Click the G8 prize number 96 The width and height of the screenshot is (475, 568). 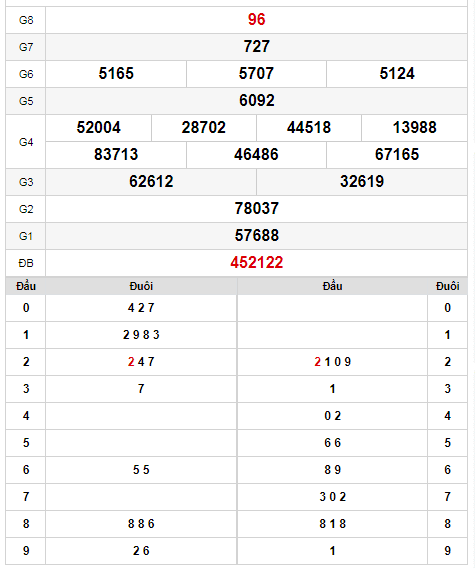pos(256,20)
